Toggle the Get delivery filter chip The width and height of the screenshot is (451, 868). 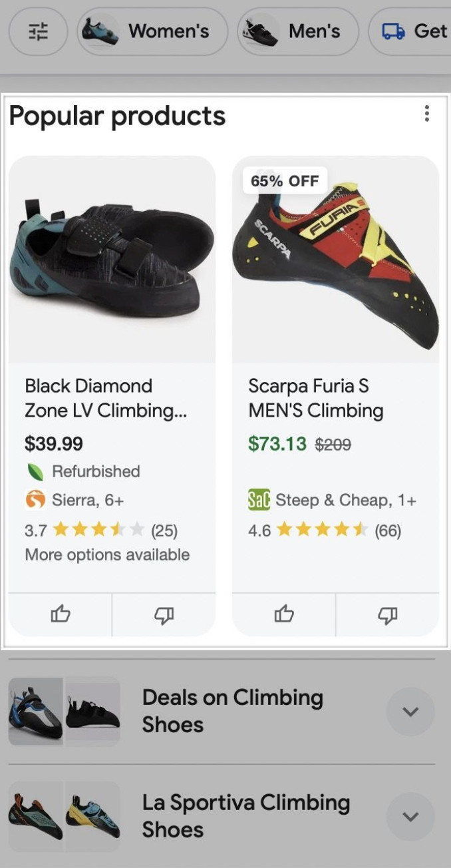coord(414,31)
